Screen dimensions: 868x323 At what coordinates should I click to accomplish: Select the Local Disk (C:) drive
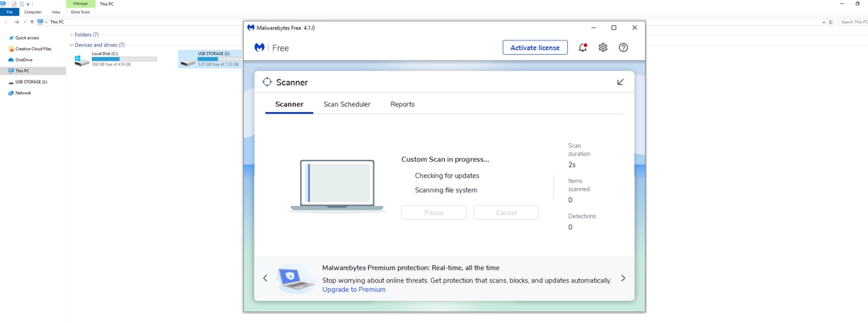coord(116,59)
